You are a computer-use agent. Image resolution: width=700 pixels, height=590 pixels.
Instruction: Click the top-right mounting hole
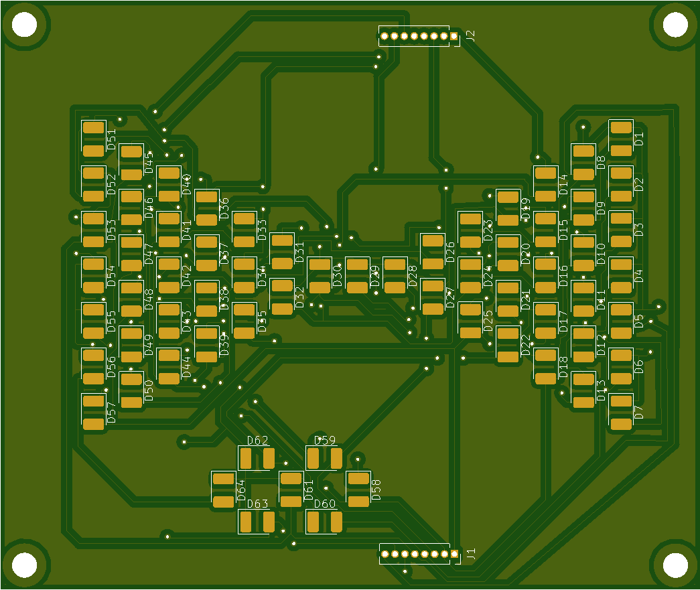point(675,25)
